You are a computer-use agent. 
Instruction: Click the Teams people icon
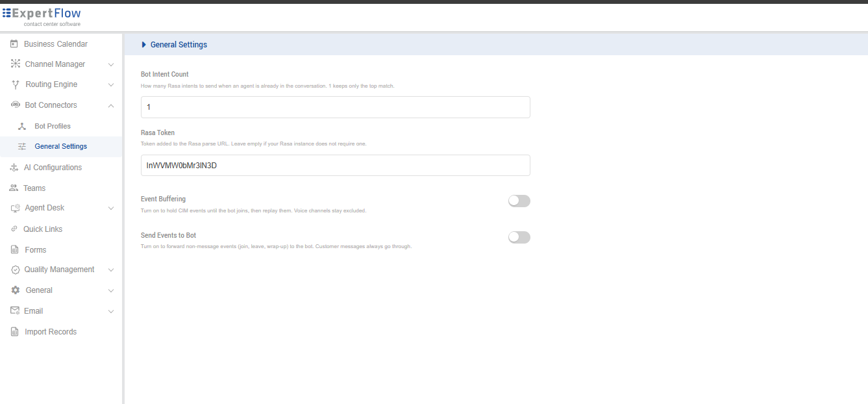[x=14, y=188]
